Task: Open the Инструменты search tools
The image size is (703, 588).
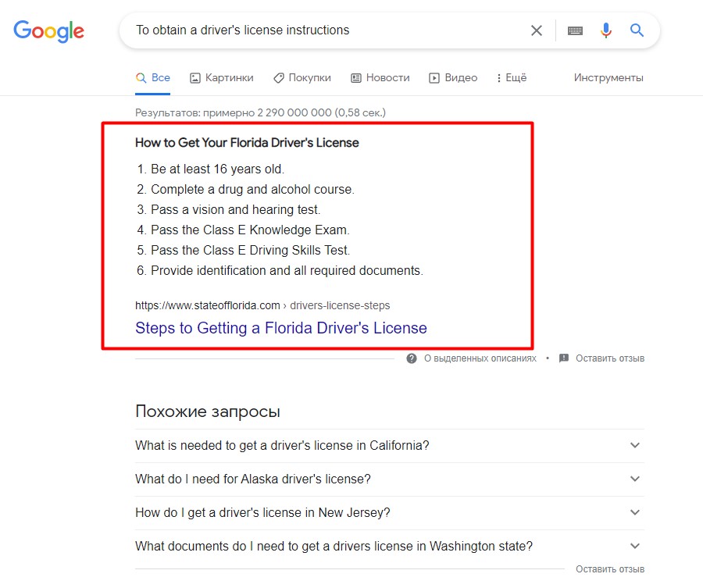Action: pyautogui.click(x=608, y=78)
